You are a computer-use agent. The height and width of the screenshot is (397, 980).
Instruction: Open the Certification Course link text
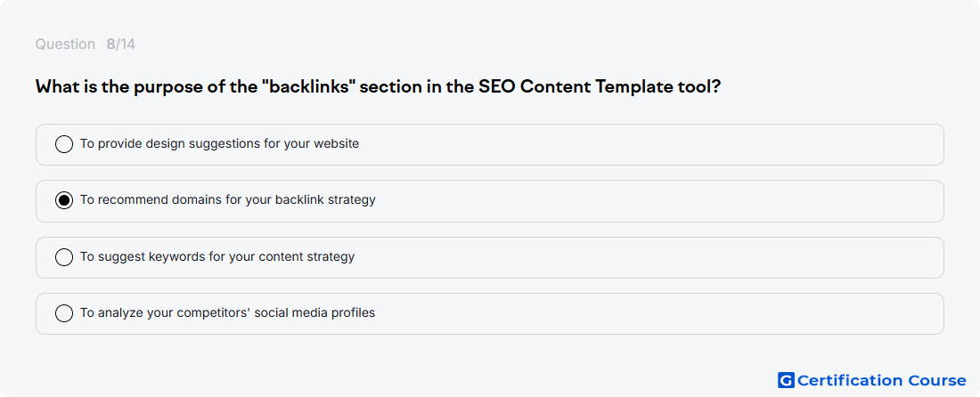tap(881, 380)
